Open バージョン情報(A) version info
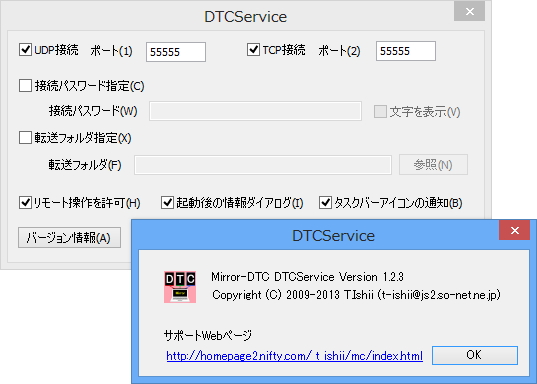Screen dimensions: 537x384 click(x=70, y=237)
